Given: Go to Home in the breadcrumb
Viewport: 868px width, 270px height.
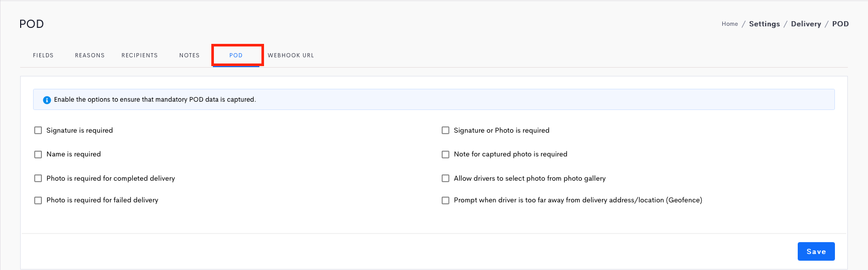Looking at the screenshot, I should point(730,24).
